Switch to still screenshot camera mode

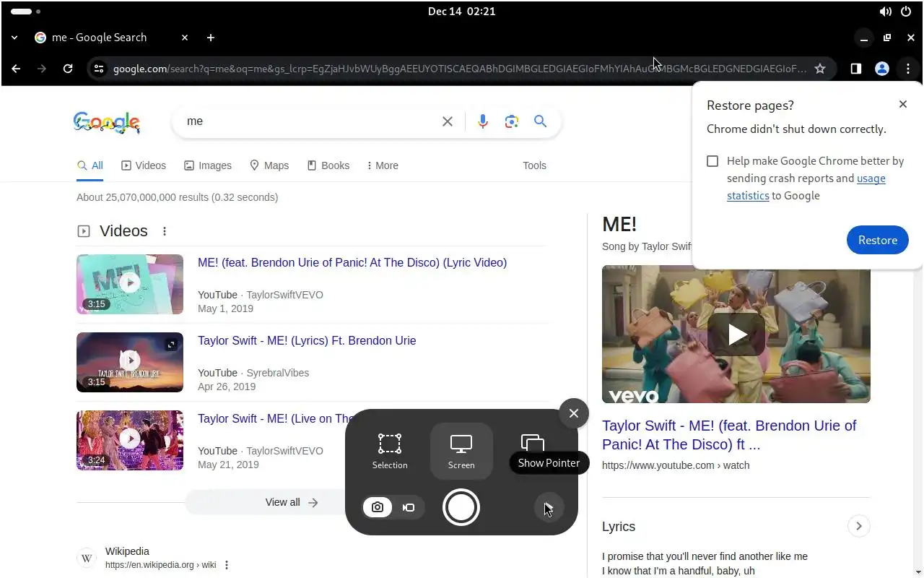pyautogui.click(x=378, y=507)
